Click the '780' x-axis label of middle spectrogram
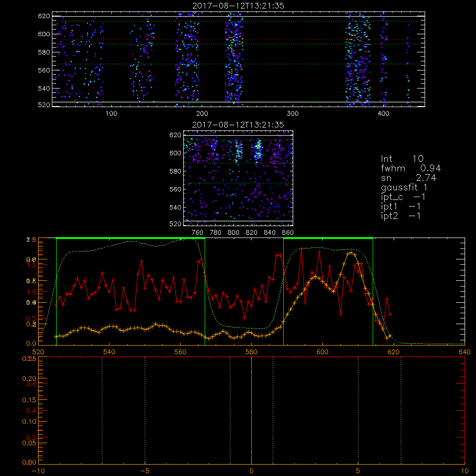 click(x=216, y=233)
